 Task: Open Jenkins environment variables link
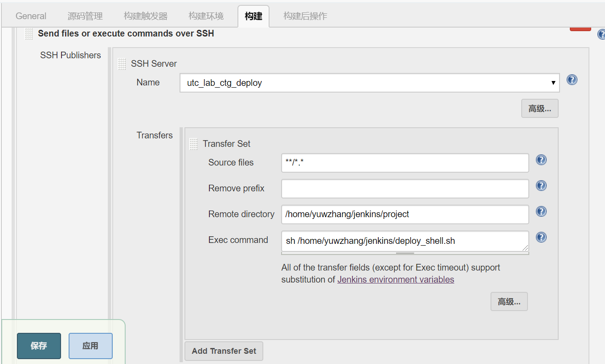(396, 279)
